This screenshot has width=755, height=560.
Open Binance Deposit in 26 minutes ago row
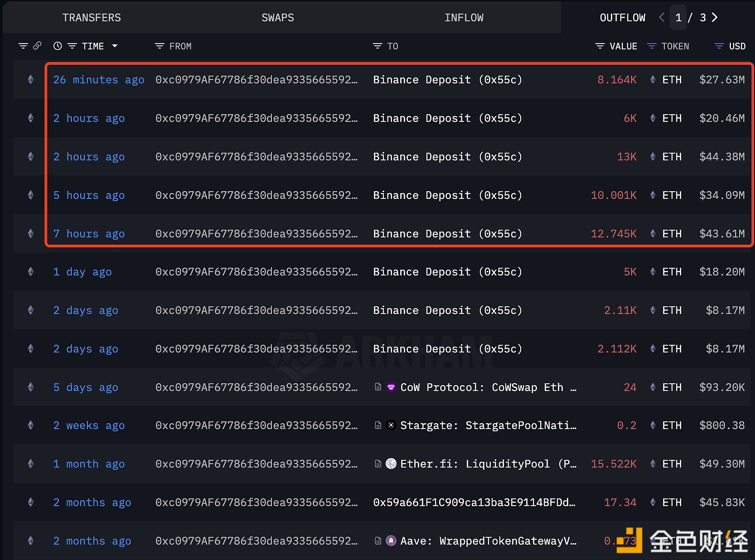(448, 80)
